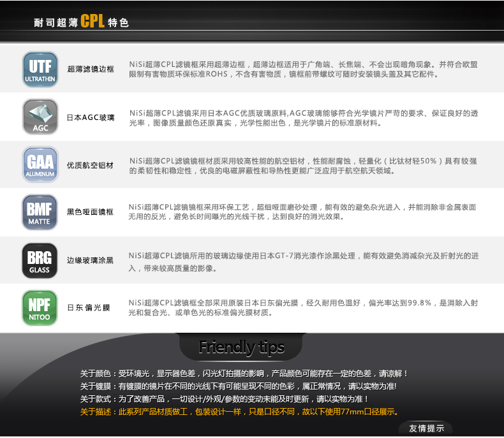Select the GAA Aluminum badge icon
504x438 pixels.
coord(40,164)
